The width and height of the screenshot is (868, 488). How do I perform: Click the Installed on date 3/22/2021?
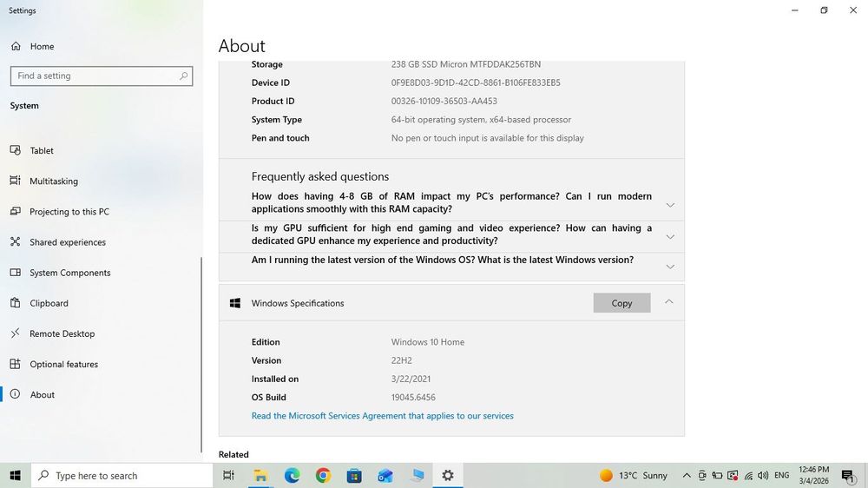point(411,379)
